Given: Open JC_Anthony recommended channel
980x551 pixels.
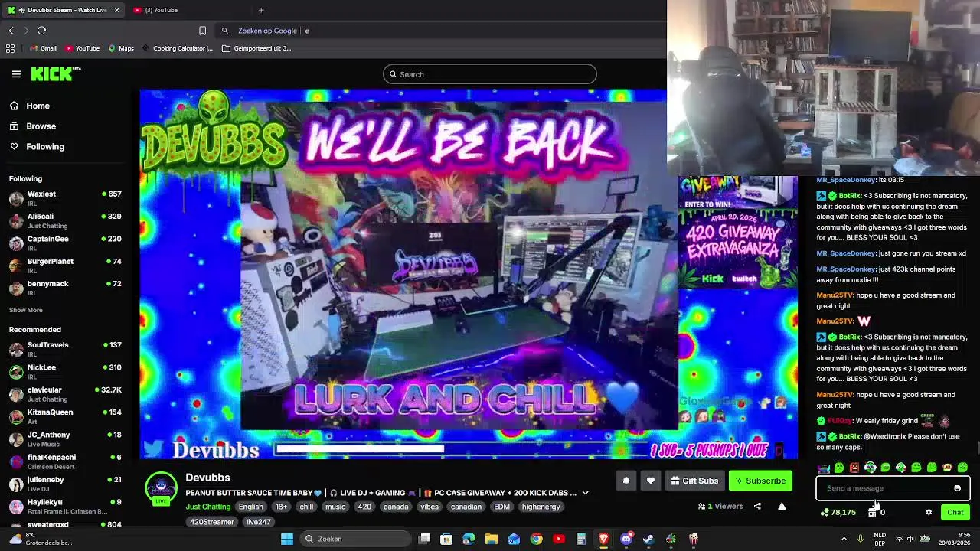Looking at the screenshot, I should [x=66, y=439].
